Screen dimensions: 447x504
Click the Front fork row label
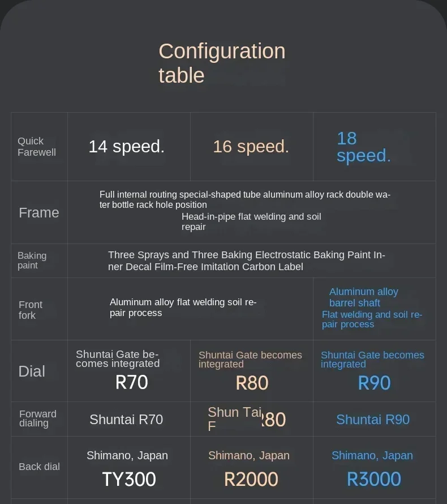coord(31,310)
